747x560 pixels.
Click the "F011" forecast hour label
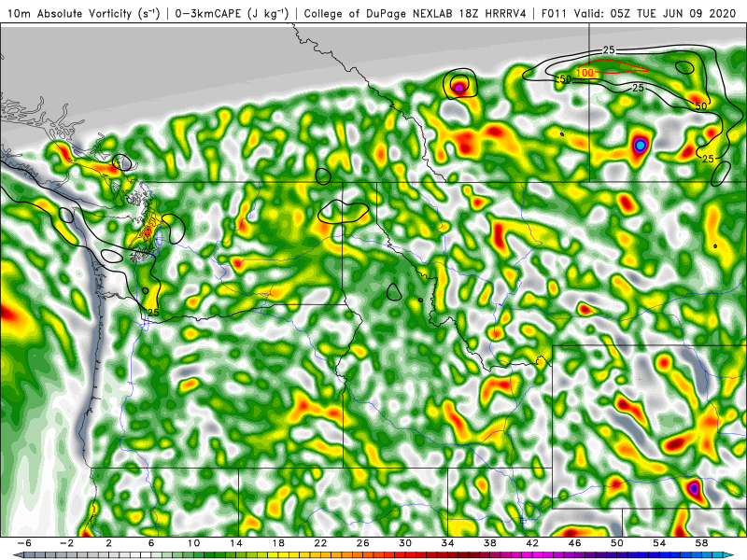(554, 14)
